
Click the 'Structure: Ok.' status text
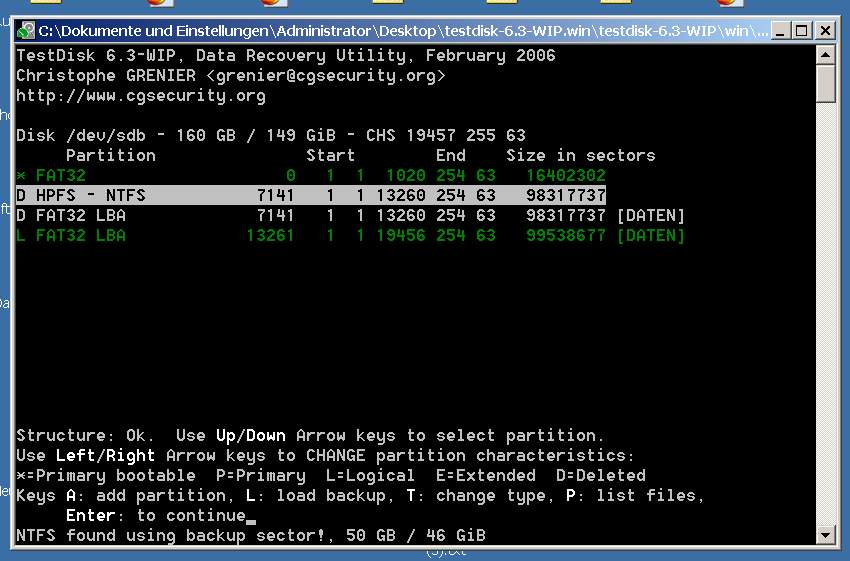click(85, 435)
